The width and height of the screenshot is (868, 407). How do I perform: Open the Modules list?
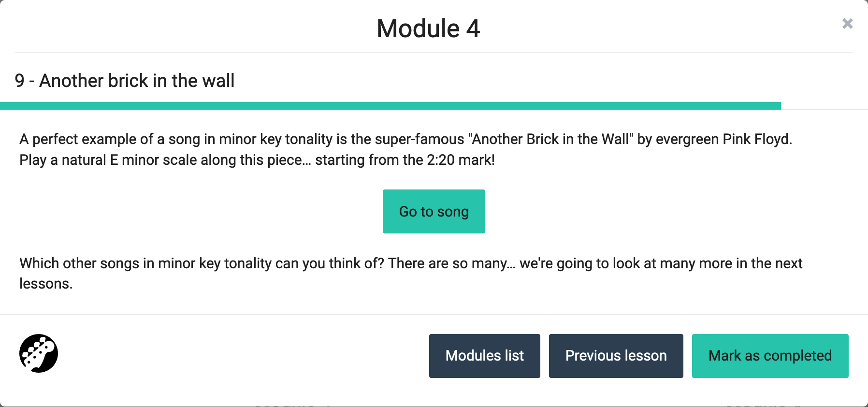click(x=484, y=356)
